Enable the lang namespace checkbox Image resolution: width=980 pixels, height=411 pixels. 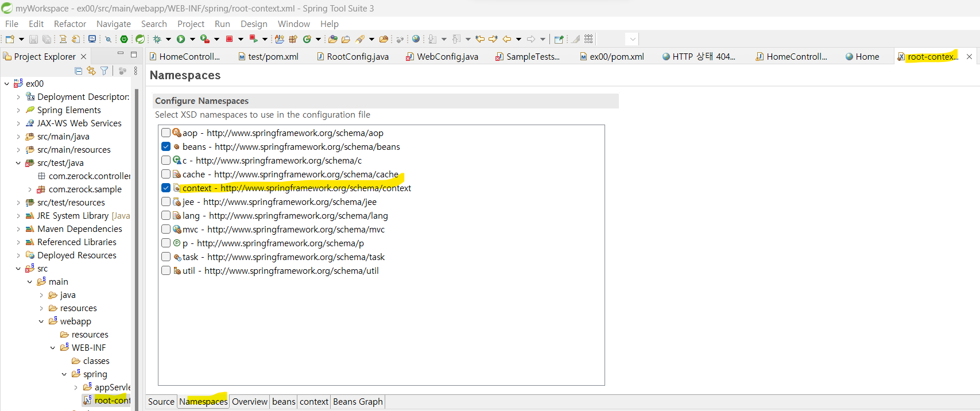tap(166, 215)
